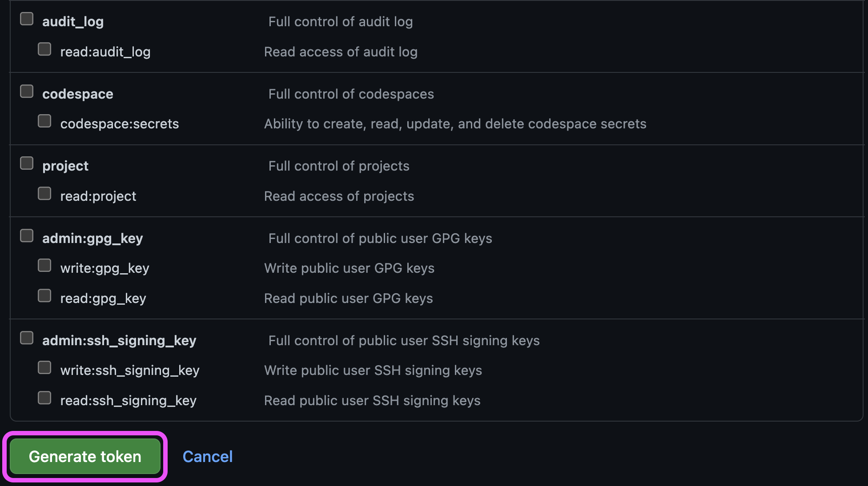
Task: Enable the audit_log scope checkbox
Action: coord(27,19)
